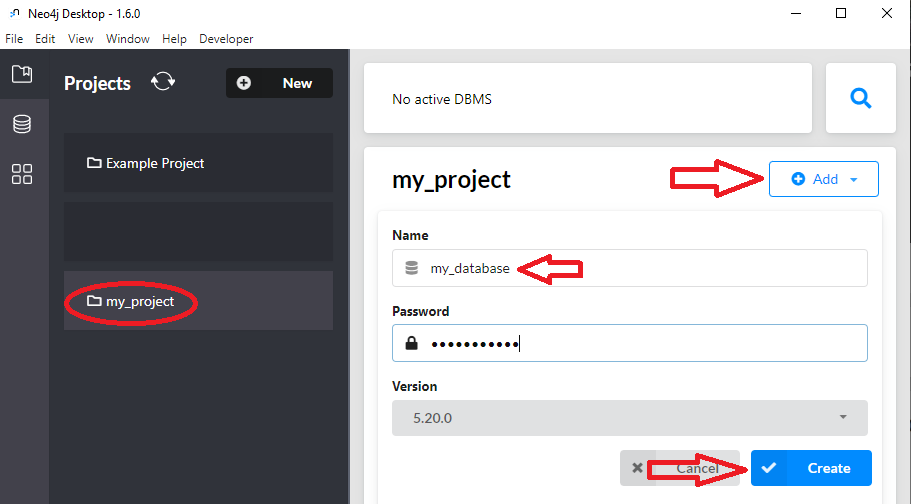Open the Graph Apps grid icon
Viewport: 911px width, 504px height.
[22, 174]
